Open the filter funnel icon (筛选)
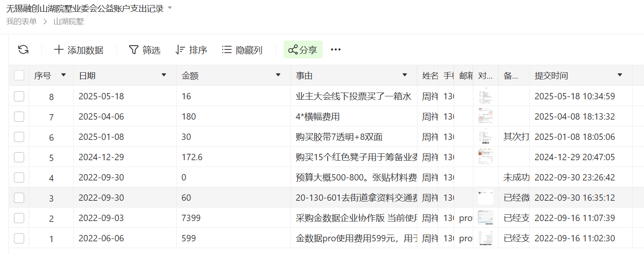The image size is (644, 254). pyautogui.click(x=133, y=50)
